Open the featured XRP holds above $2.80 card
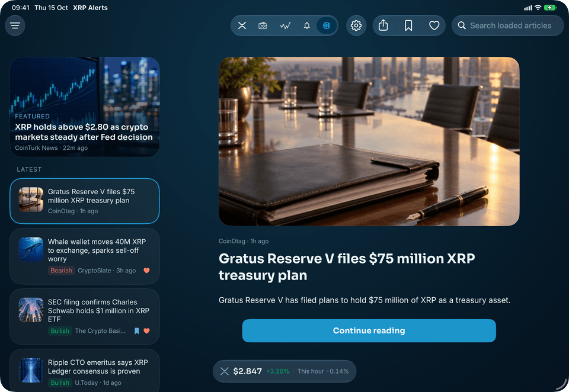569x392 pixels. tap(85, 107)
